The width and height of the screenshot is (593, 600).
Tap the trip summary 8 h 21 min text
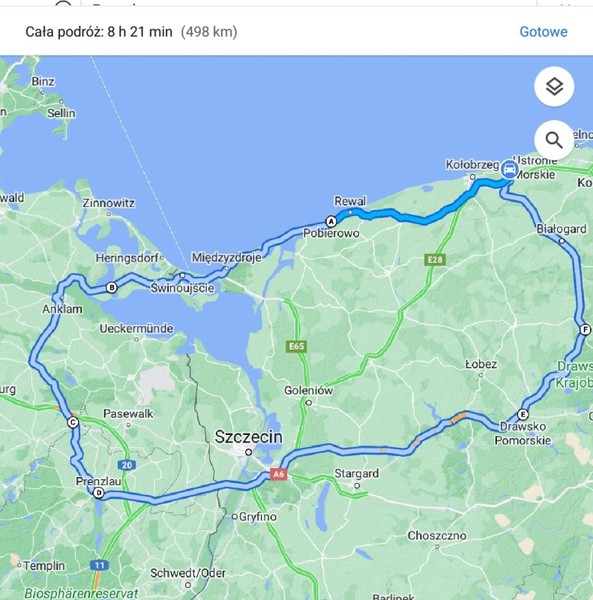tap(140, 32)
